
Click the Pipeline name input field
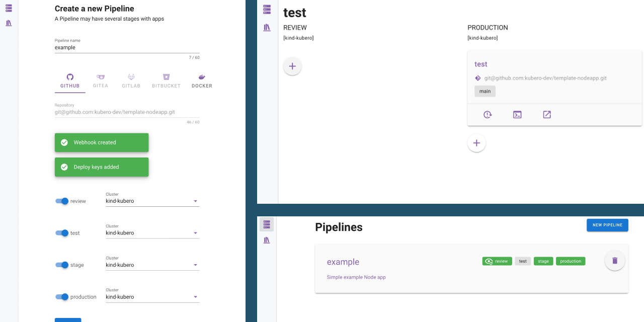coord(127,48)
